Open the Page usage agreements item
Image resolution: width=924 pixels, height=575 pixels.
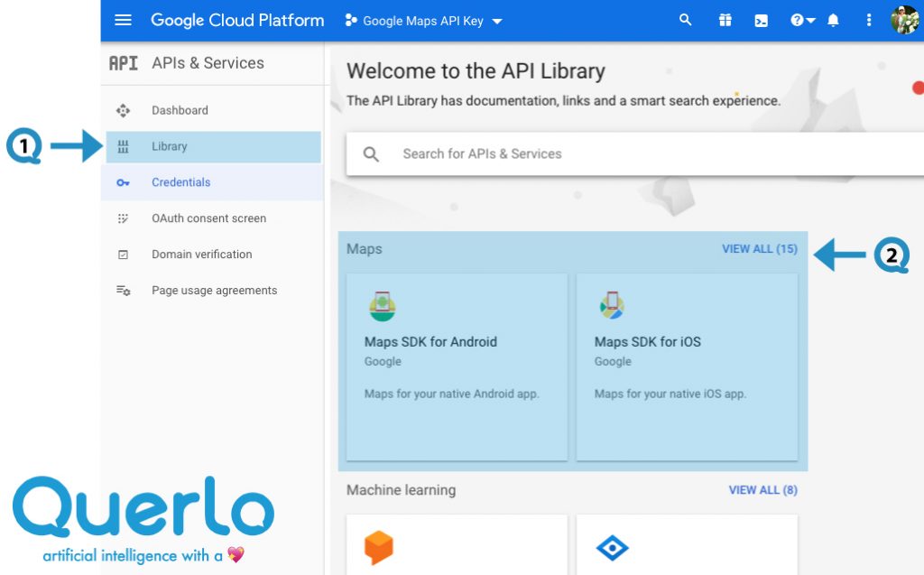click(213, 290)
